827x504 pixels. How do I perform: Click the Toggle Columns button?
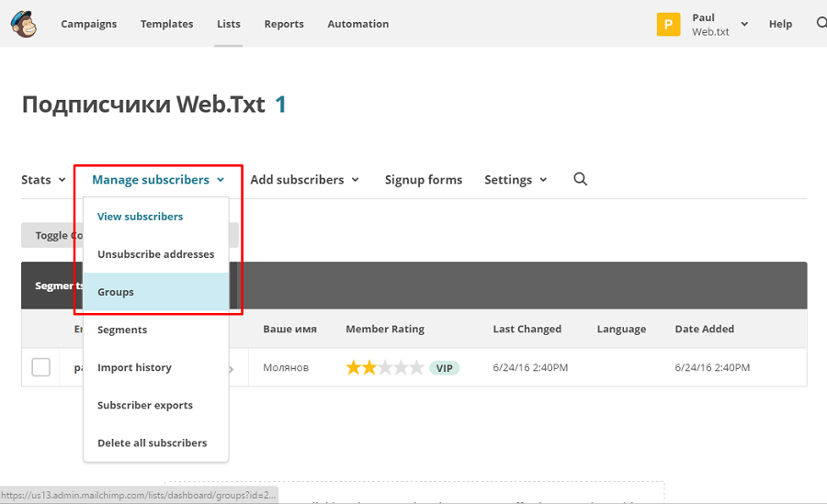coord(52,235)
